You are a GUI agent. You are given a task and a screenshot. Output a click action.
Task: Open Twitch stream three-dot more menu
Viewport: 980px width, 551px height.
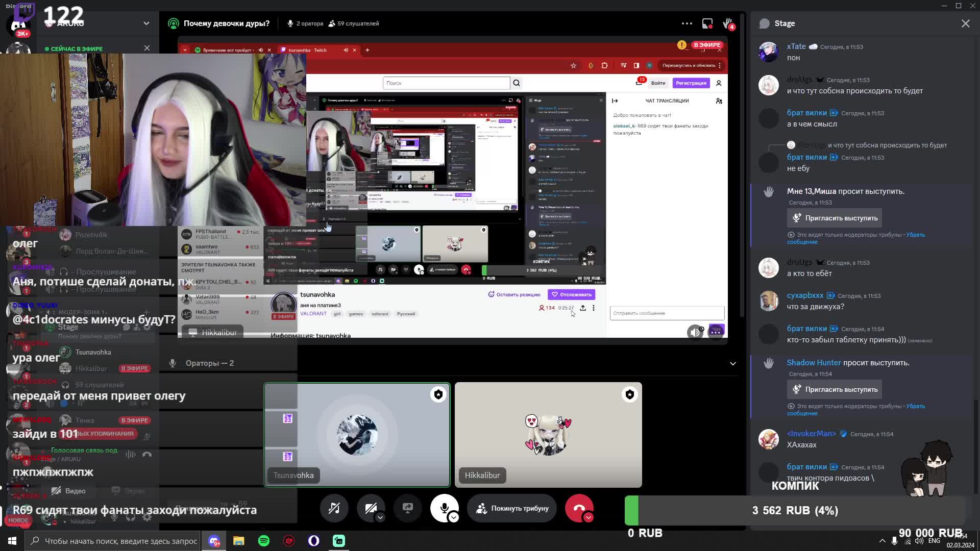tap(593, 308)
